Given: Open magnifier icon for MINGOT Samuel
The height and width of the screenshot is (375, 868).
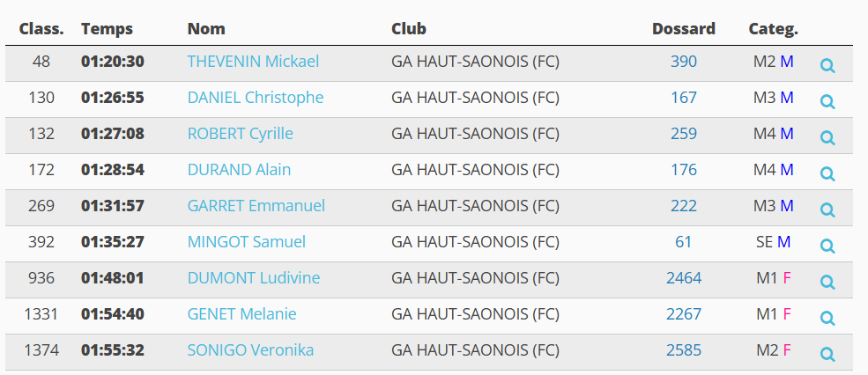Looking at the screenshot, I should [827, 246].
